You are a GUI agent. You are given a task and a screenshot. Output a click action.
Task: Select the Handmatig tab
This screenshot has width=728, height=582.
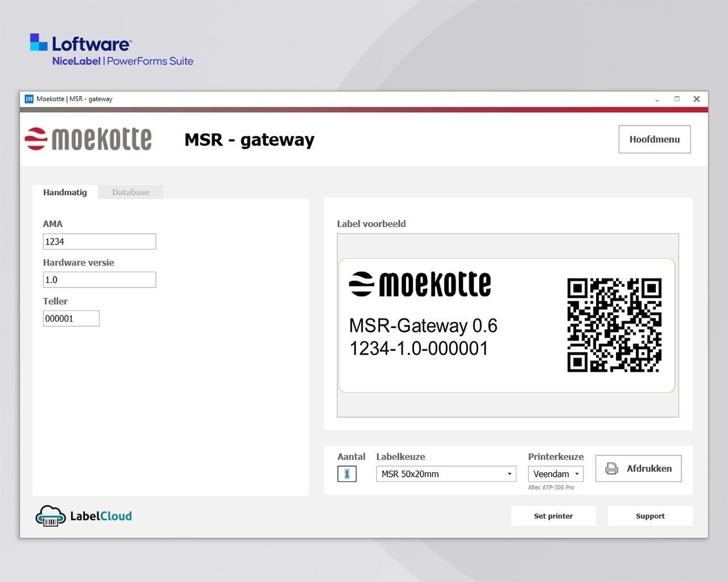(65, 192)
